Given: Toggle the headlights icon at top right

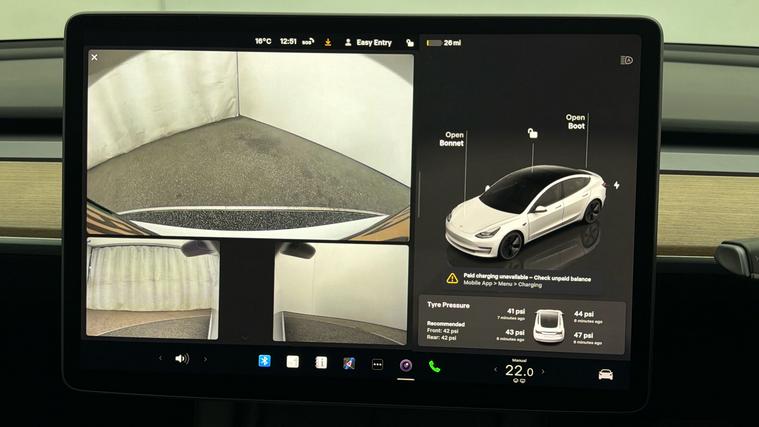Looking at the screenshot, I should pyautogui.click(x=626, y=60).
